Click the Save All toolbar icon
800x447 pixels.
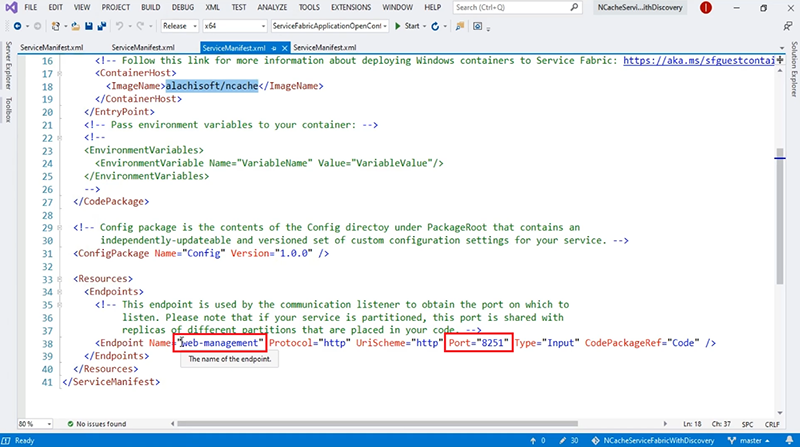pos(102,26)
